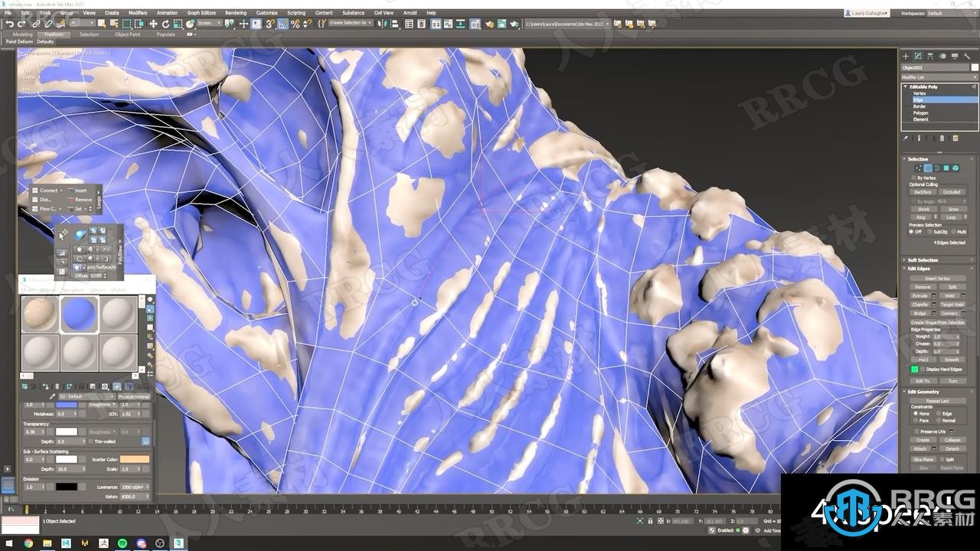Screen dimensions: 980x551
Task: Toggle the Percent Snap icon
Action: point(295,24)
